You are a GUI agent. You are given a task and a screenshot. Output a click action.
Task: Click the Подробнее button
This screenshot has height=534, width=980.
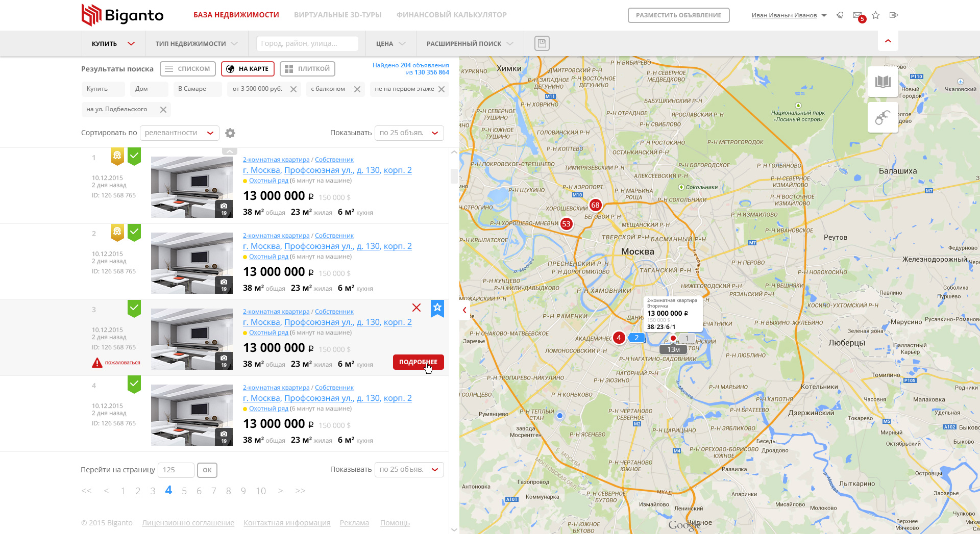[419, 362]
